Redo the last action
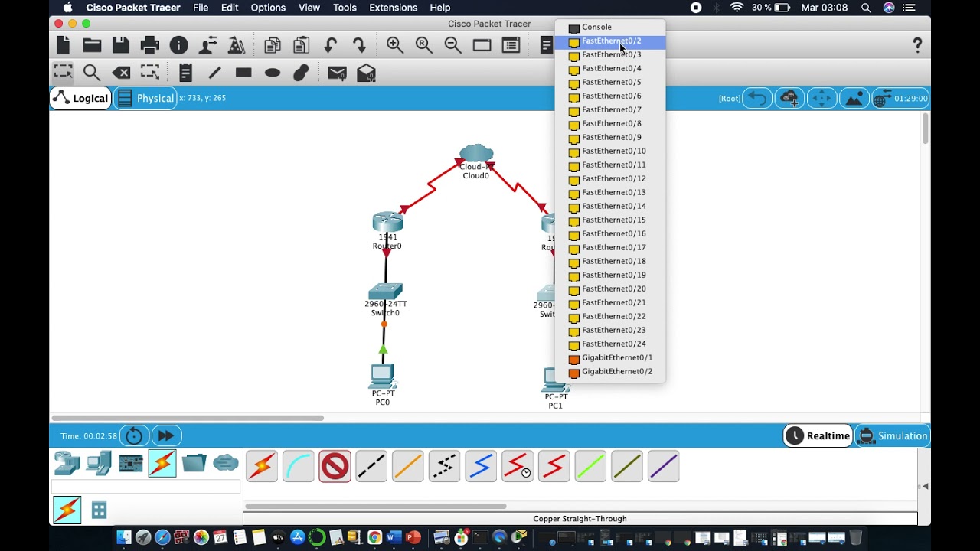The width and height of the screenshot is (980, 551). tap(359, 45)
